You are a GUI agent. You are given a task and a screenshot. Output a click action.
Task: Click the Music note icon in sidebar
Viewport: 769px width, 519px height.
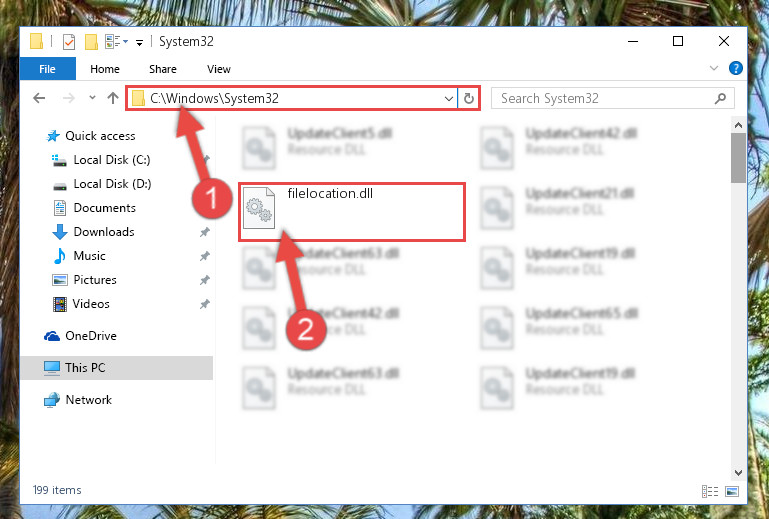pyautogui.click(x=59, y=256)
